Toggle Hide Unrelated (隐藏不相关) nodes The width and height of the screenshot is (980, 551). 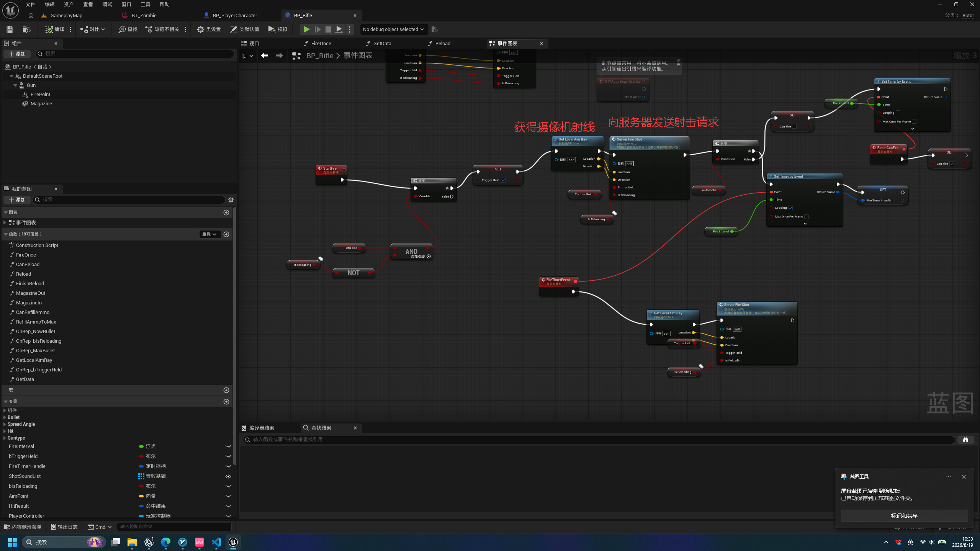click(x=162, y=29)
